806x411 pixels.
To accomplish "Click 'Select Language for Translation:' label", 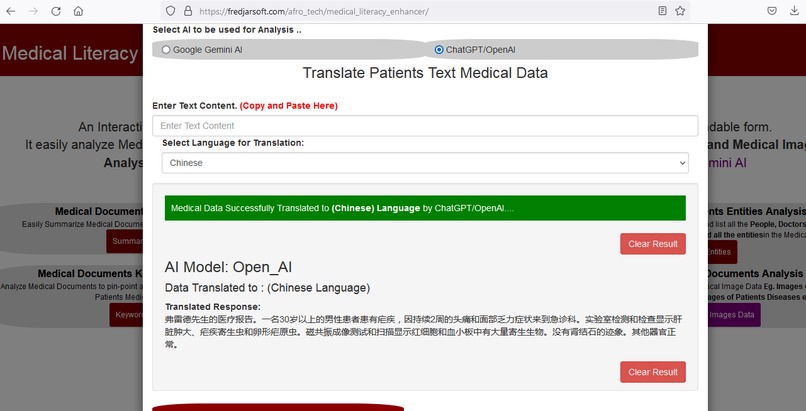I will [233, 143].
